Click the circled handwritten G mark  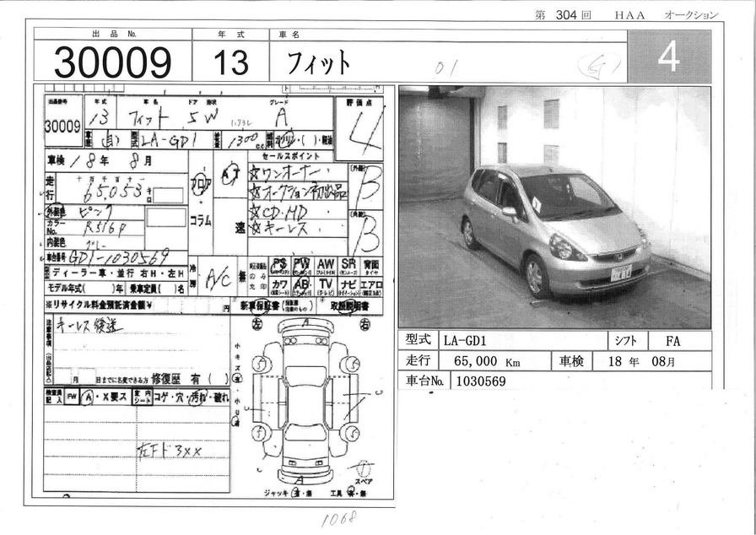click(x=598, y=66)
